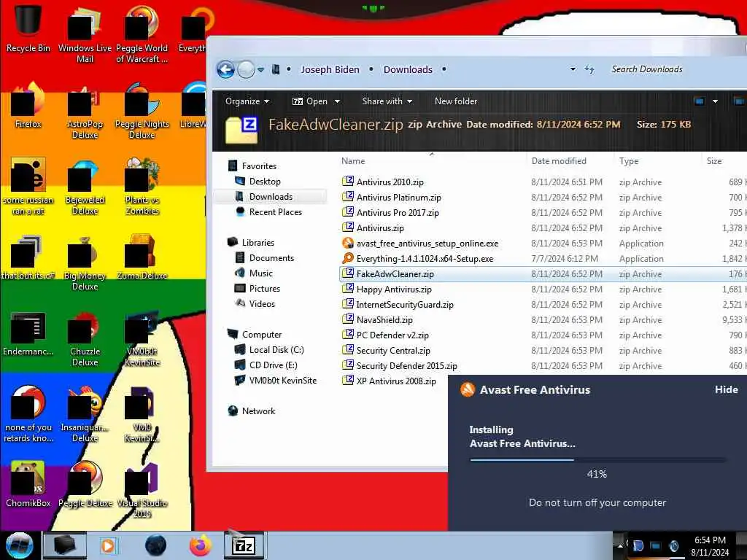The image size is (747, 560).
Task: Show hidden system tray icons arrow
Action: (x=620, y=545)
